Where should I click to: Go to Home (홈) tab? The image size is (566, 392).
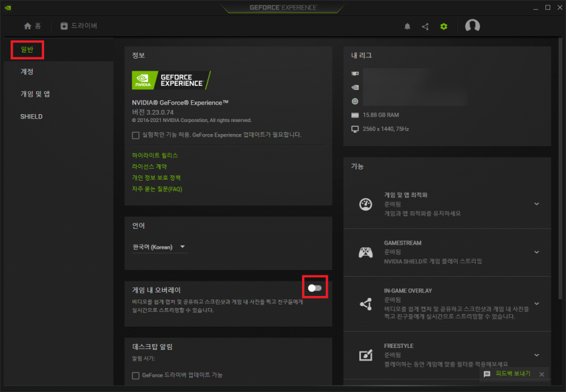point(32,26)
